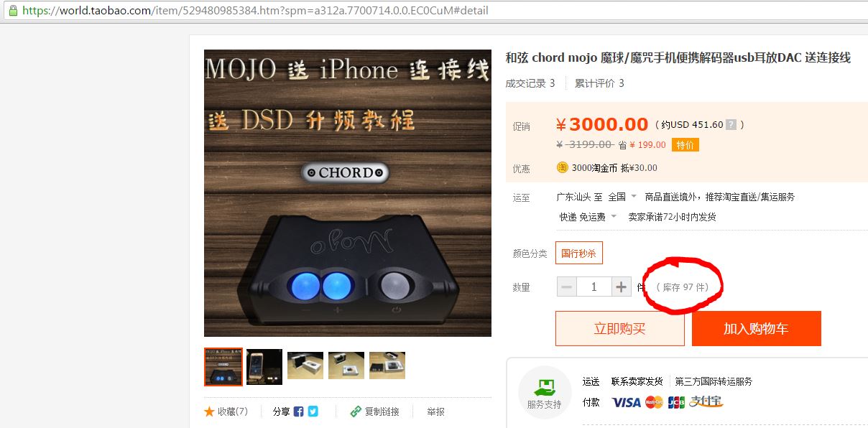Open 成交记录 3 transaction records
The image size is (868, 428).
coord(530,83)
